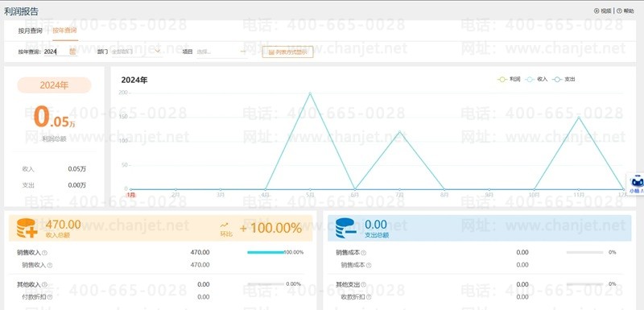This screenshot has width=644, height=310.
Task: Click the 3月 axis label
Action: [x=221, y=195]
